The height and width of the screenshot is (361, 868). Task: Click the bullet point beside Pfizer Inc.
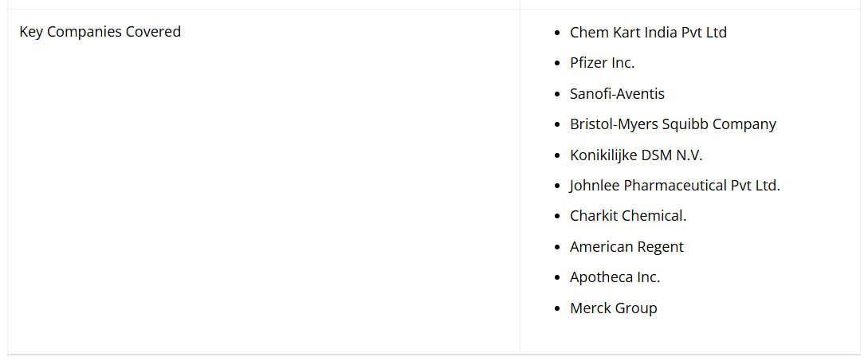tap(558, 64)
